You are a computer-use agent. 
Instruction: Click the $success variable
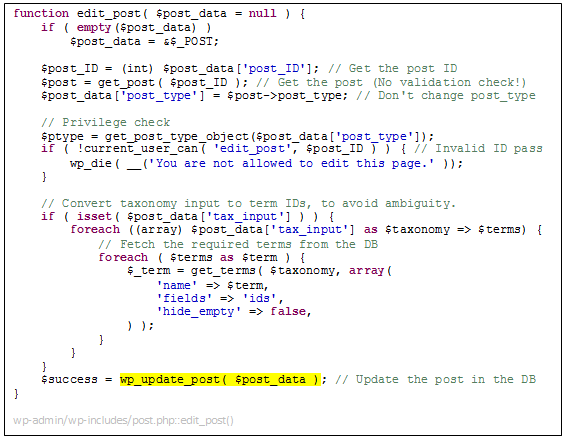(69, 380)
